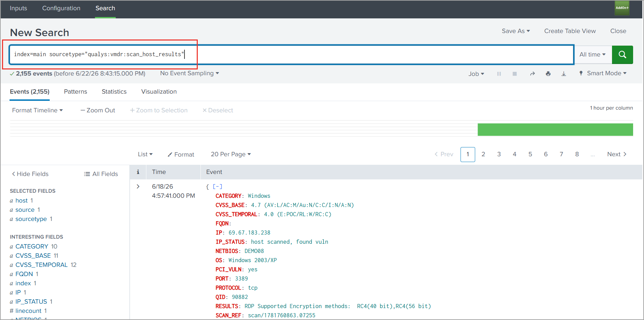Share the search job

(532, 74)
